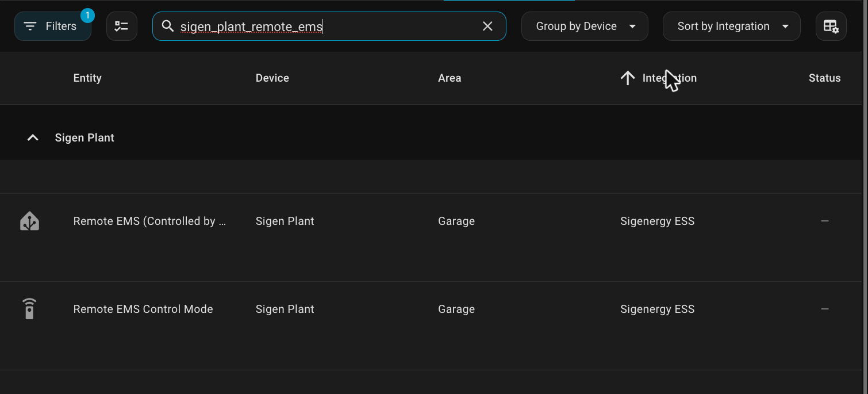Open the Remote EMS Control Mode entity
Viewport: 868px width, 394px height.
coord(143,309)
